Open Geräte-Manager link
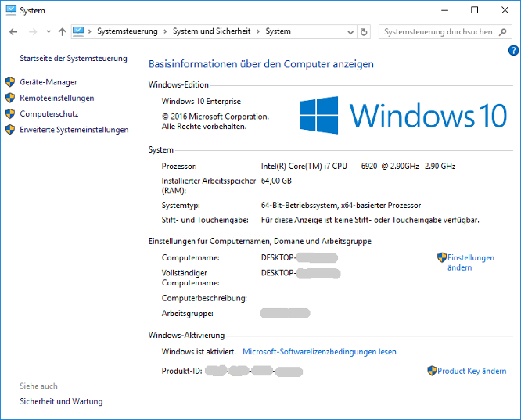Image resolution: width=521 pixels, height=420 pixels. coord(49,82)
